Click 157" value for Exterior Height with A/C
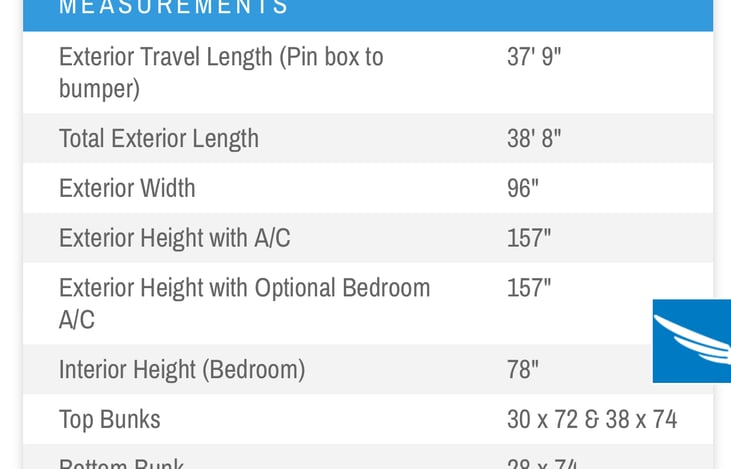The height and width of the screenshot is (469, 731). [529, 238]
